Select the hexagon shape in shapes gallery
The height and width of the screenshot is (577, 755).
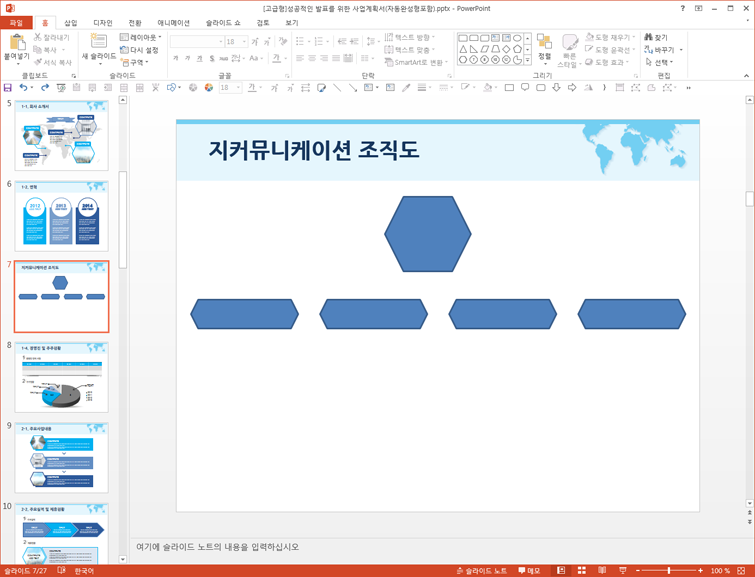coord(463,60)
